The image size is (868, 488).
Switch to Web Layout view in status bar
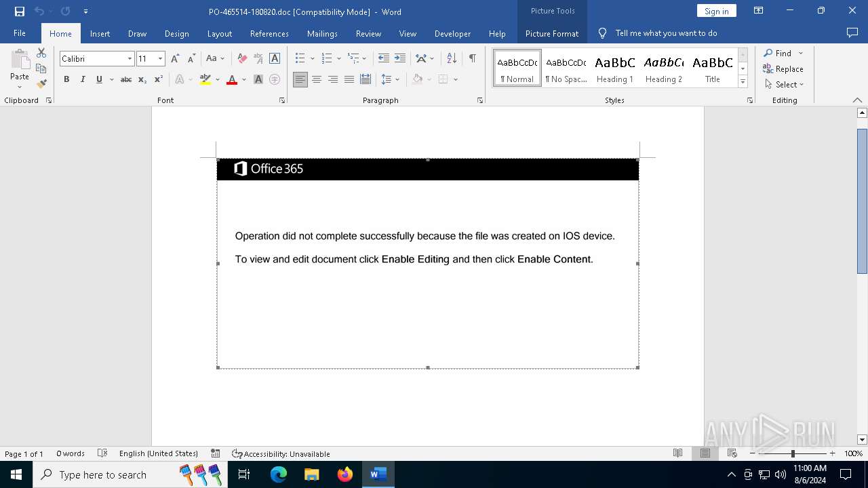click(732, 453)
